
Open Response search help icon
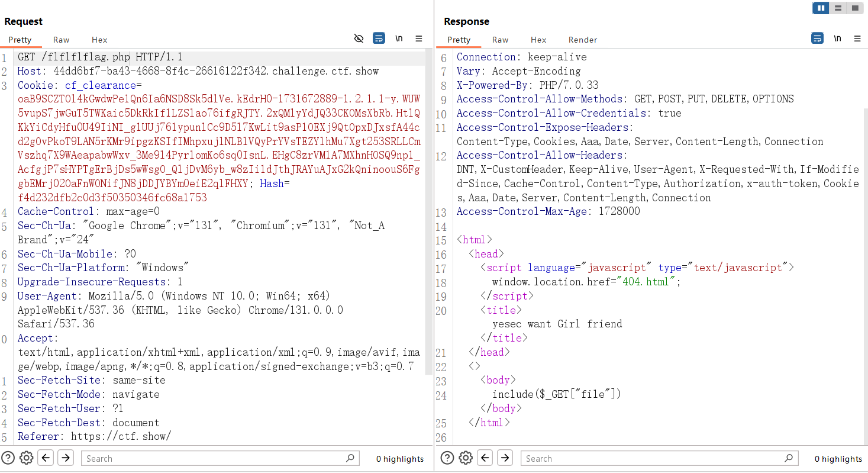(448, 458)
